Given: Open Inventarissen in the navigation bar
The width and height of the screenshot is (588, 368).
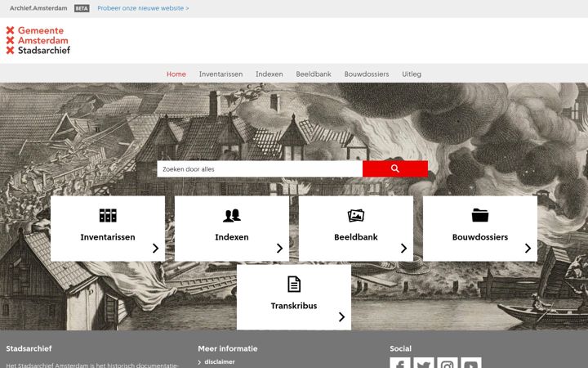Looking at the screenshot, I should click(x=220, y=74).
